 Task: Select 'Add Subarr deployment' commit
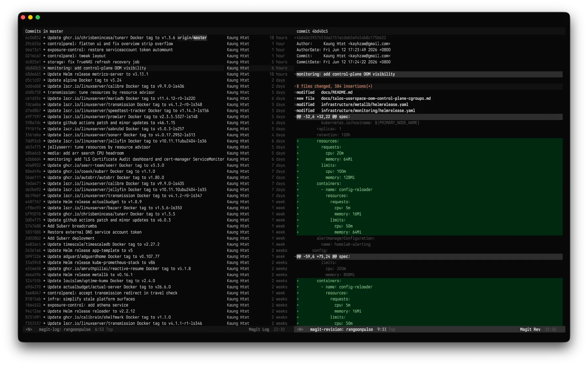click(x=71, y=238)
